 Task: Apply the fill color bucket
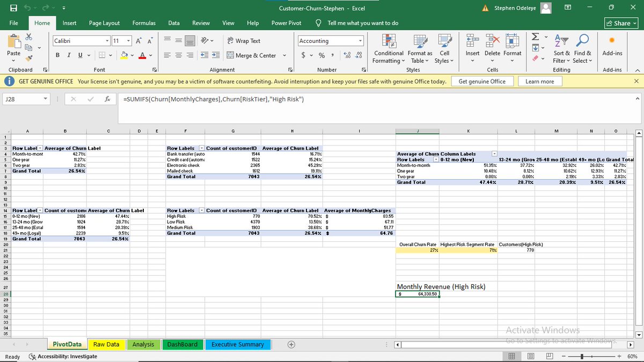click(x=125, y=55)
